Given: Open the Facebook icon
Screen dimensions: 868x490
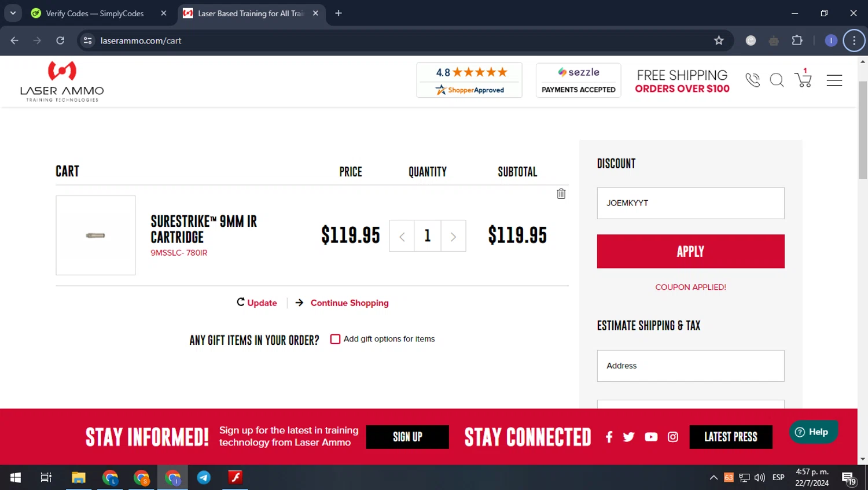Looking at the screenshot, I should click(609, 437).
